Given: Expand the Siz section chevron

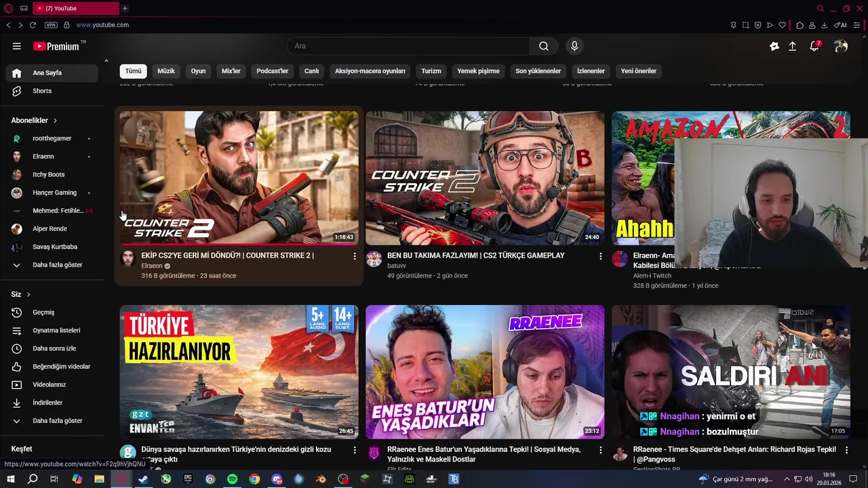Looking at the screenshot, I should 28,294.
